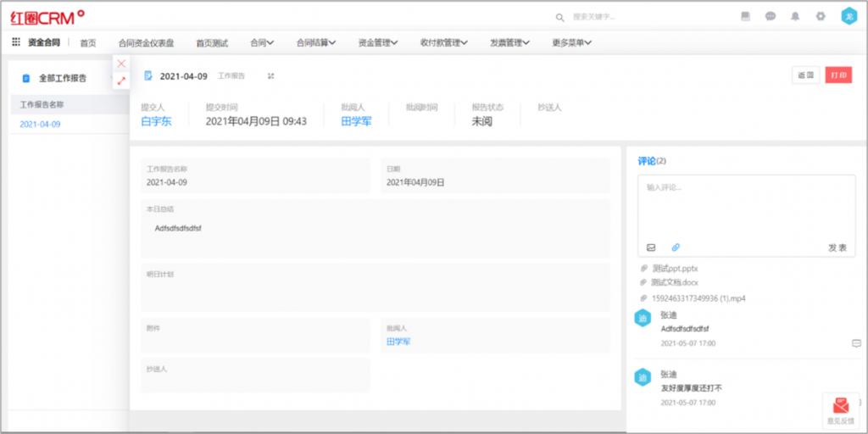Click reply icon on first comment
Viewport: 868px width, 434px height.
856,343
